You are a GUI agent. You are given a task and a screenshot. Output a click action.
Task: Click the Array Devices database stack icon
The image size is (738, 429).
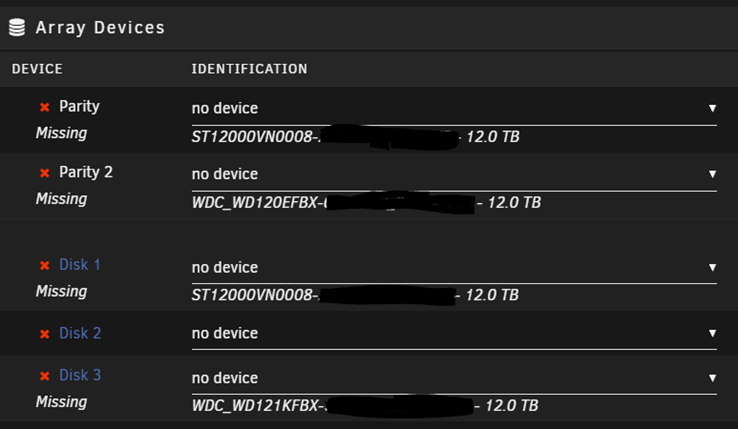(x=17, y=27)
